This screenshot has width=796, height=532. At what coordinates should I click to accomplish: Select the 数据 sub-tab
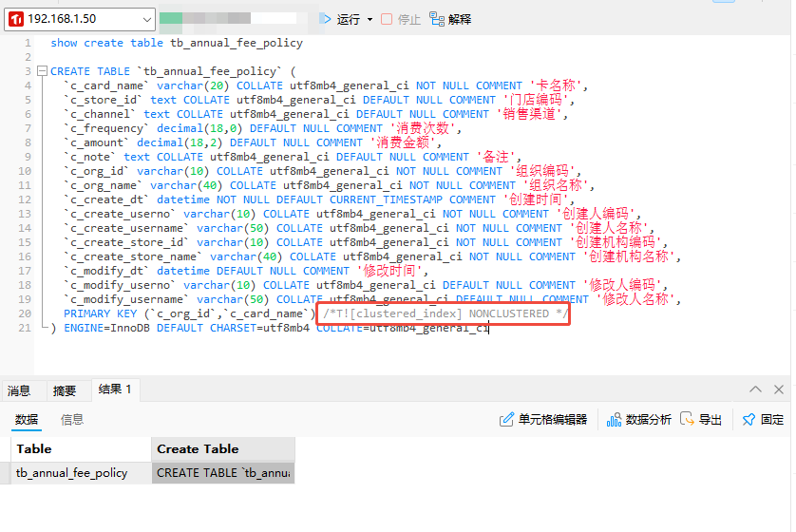27,419
